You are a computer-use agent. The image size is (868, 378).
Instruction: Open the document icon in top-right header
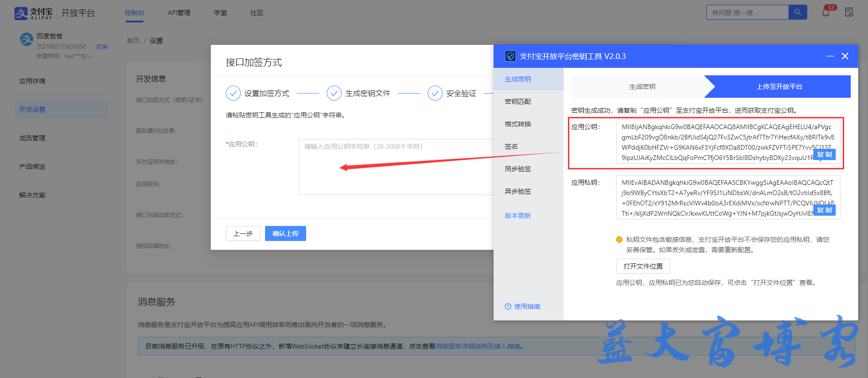[849, 13]
